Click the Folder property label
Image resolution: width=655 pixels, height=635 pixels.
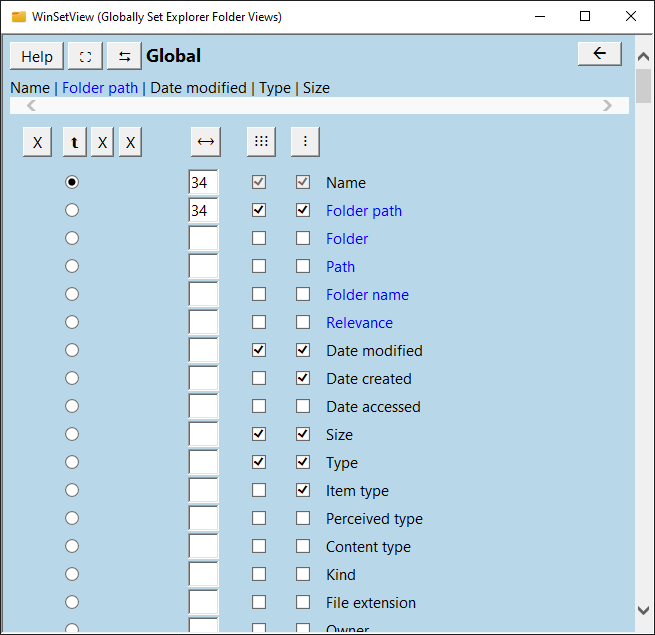click(347, 239)
